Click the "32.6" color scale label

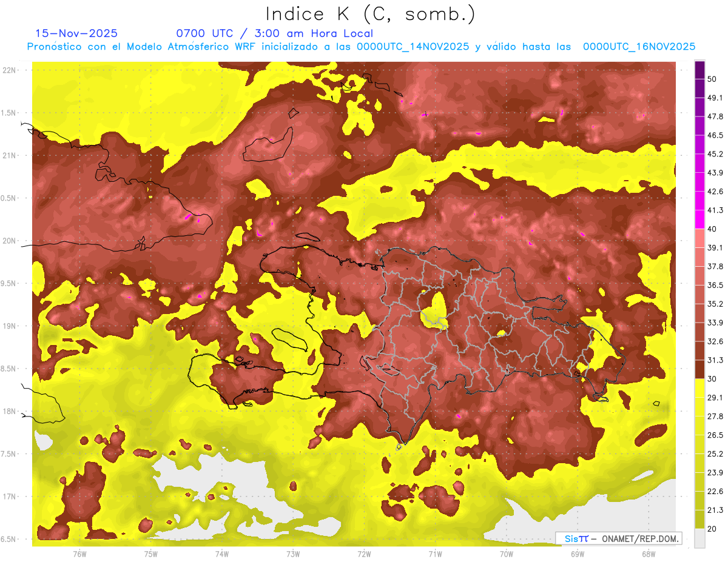point(715,341)
